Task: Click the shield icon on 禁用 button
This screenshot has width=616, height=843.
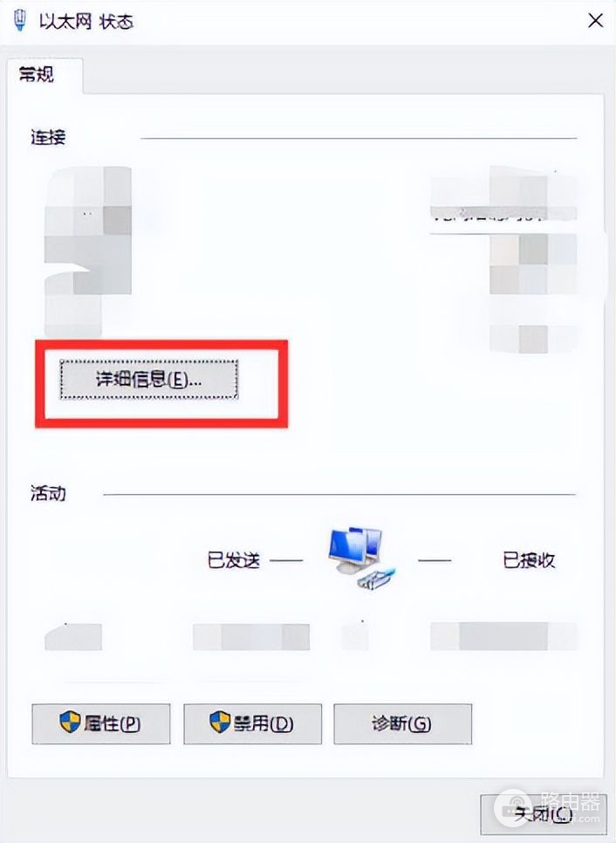Action: (x=220, y=722)
